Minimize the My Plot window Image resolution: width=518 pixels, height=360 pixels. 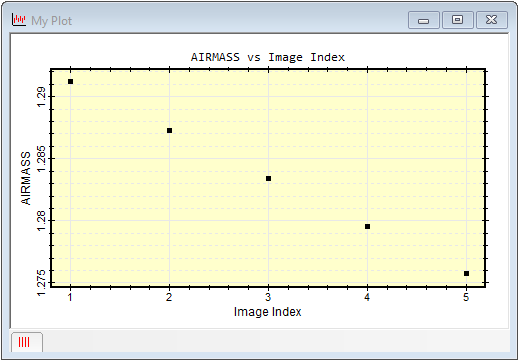click(424, 20)
